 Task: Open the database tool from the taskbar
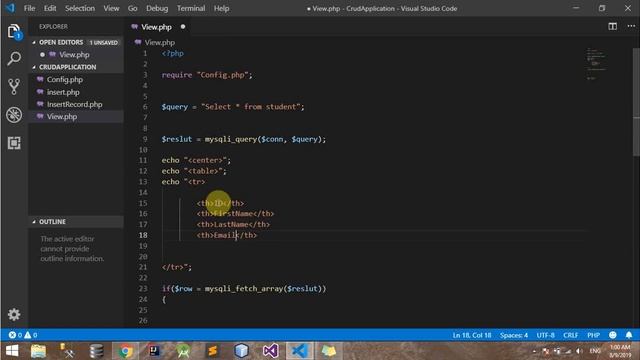coord(96,351)
